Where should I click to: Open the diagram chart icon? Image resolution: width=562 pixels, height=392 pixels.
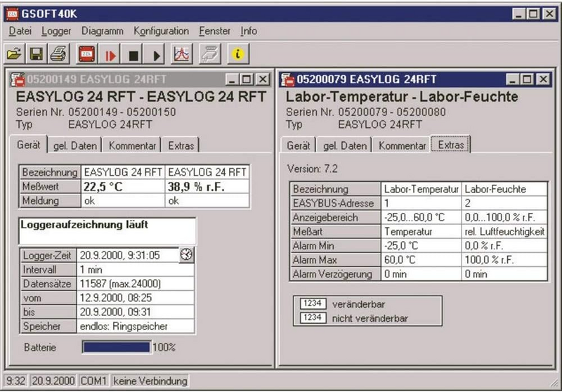pos(181,54)
